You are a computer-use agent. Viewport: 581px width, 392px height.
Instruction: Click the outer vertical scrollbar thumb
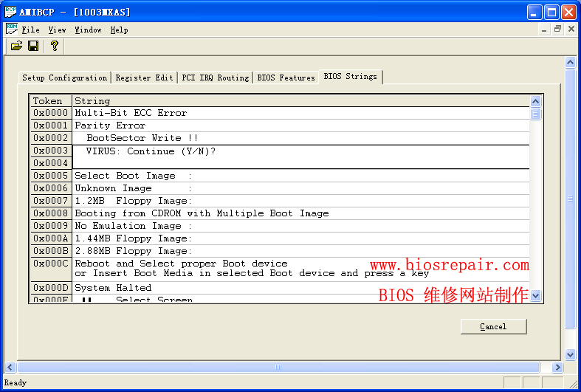tap(570, 199)
